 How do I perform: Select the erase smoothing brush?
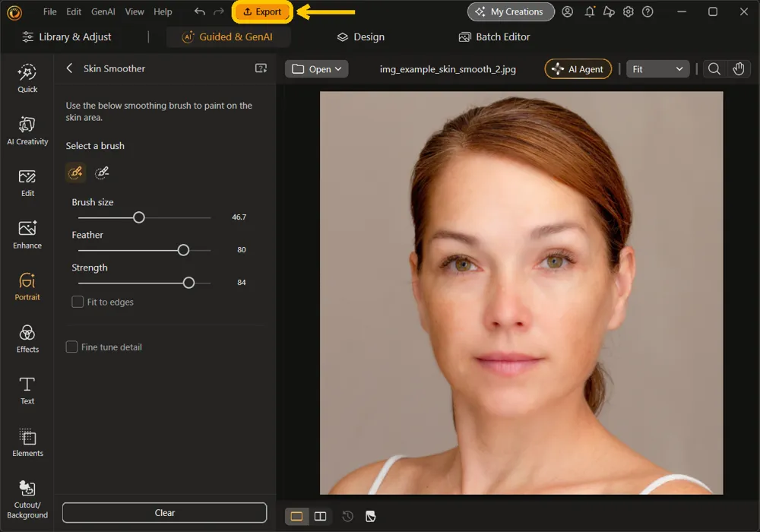click(102, 173)
